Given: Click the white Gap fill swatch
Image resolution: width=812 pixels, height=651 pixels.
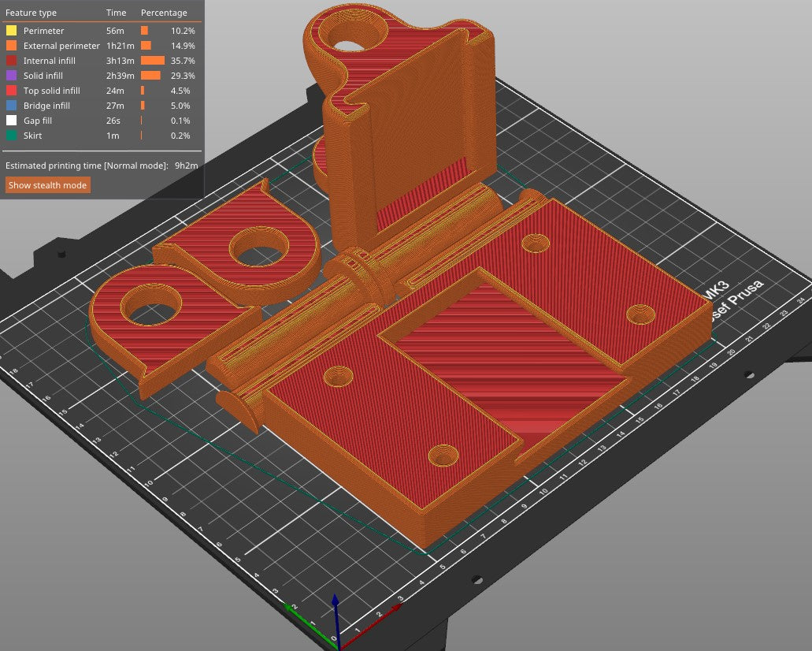Looking at the screenshot, I should click(x=11, y=121).
